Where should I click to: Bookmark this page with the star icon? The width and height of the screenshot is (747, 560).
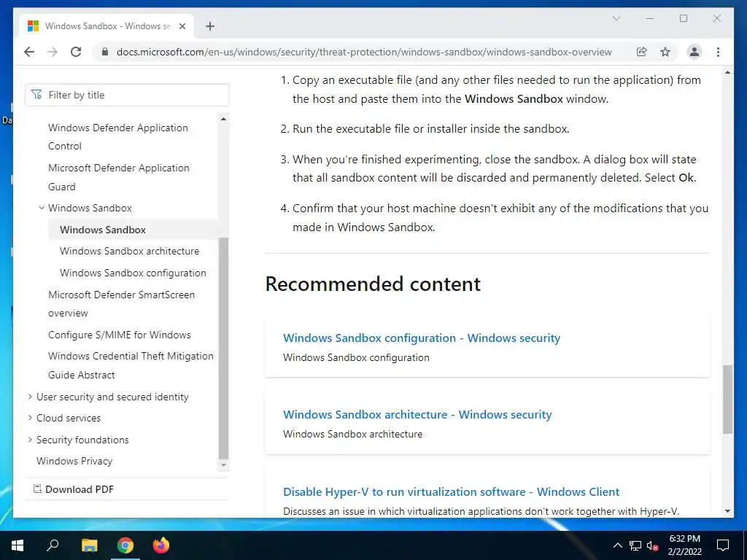coord(665,52)
